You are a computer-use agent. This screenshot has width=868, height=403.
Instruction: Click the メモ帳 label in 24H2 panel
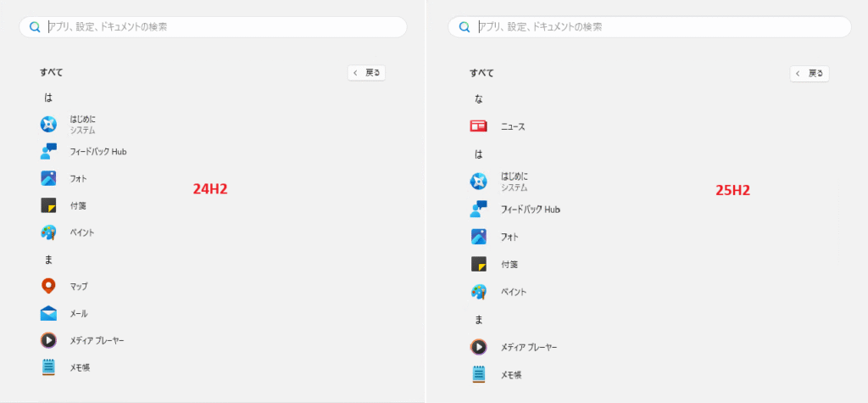pos(80,367)
